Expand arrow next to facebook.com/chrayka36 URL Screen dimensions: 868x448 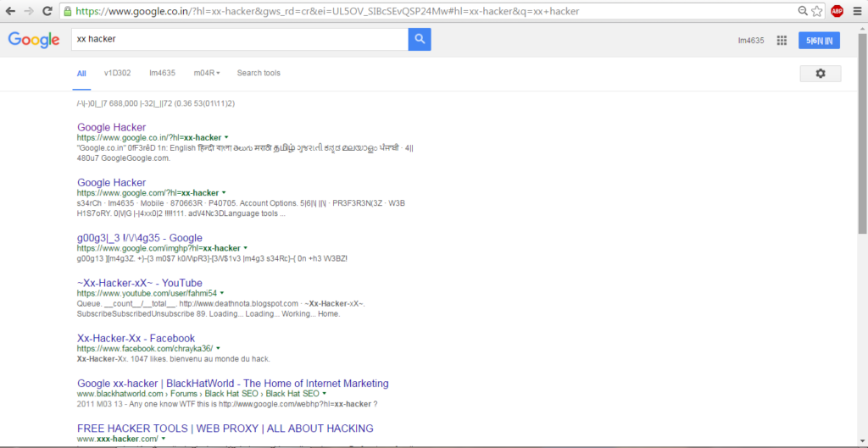[218, 348]
